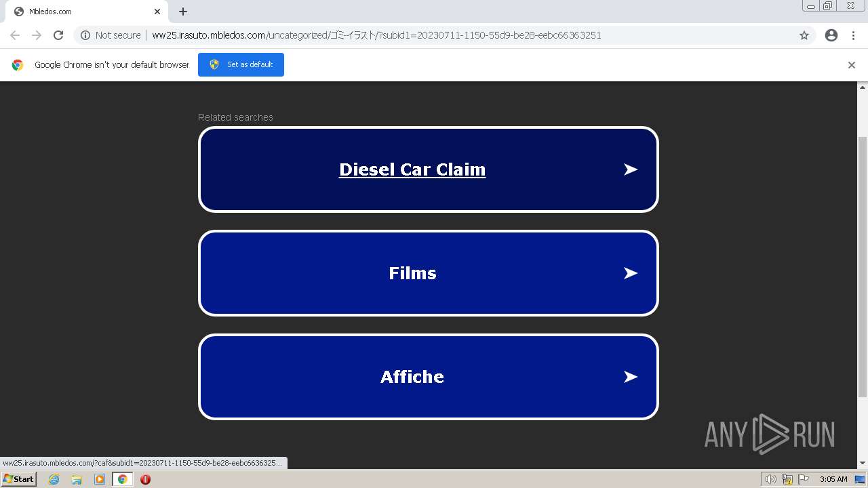
Task: Switch to Chrome in the taskbar
Action: click(x=122, y=479)
